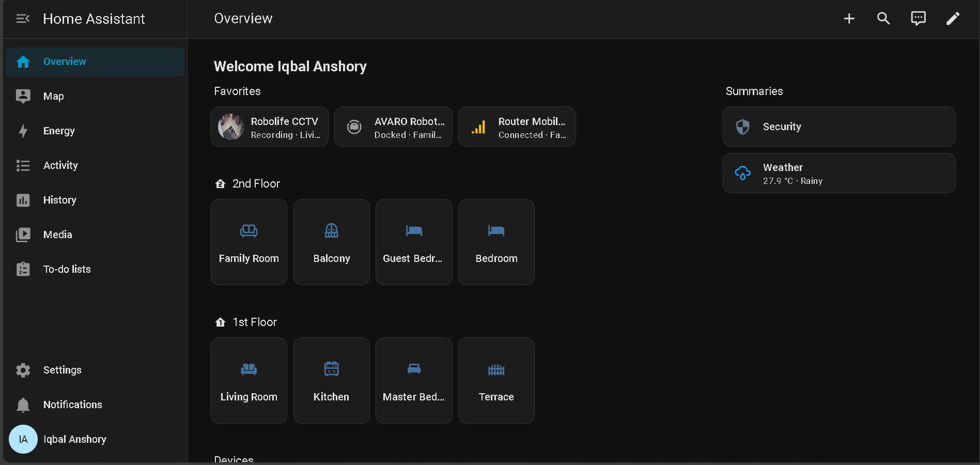Open the Energy dashboard from the sidebar
The height and width of the screenshot is (465, 980).
click(59, 131)
